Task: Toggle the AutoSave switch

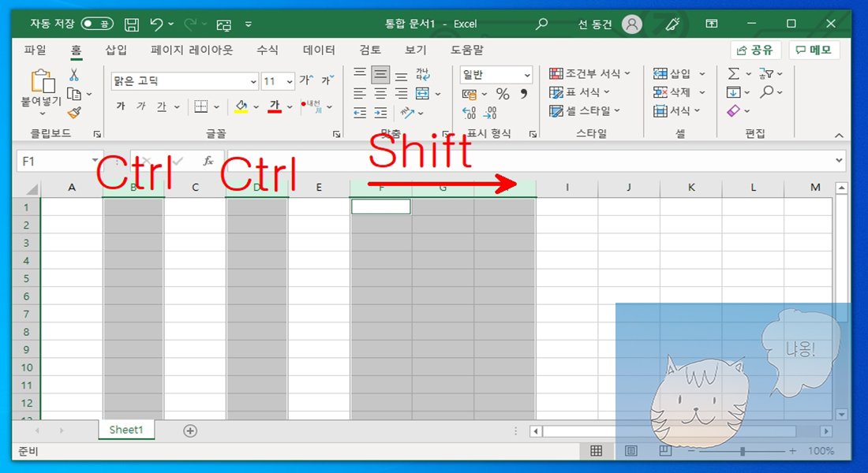Action: tap(97, 24)
